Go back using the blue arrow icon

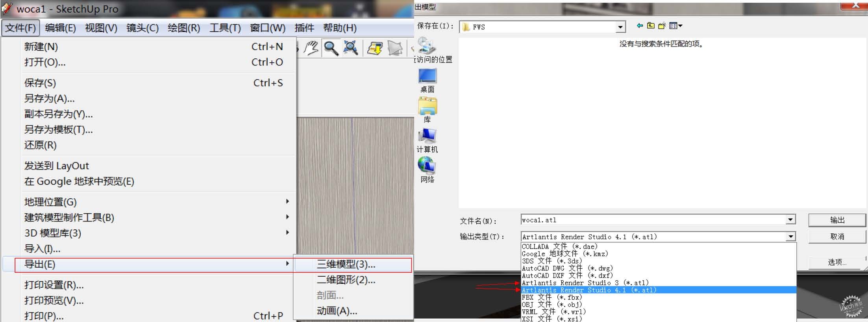pos(640,26)
